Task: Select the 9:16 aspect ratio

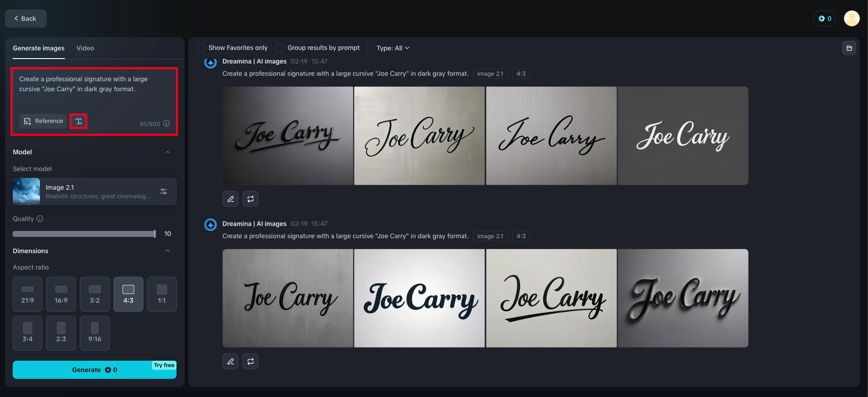Action: (95, 333)
